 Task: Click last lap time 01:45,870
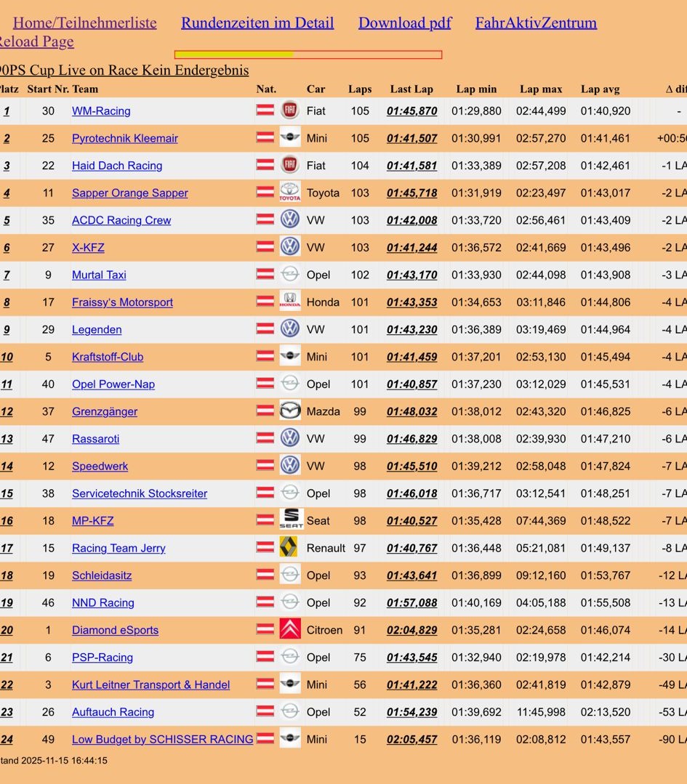coord(411,111)
